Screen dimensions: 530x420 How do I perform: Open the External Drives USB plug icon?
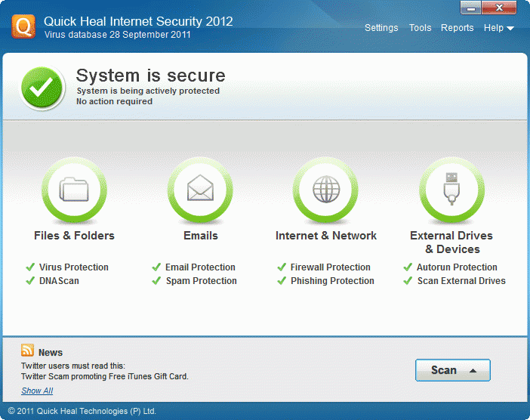coord(451,190)
